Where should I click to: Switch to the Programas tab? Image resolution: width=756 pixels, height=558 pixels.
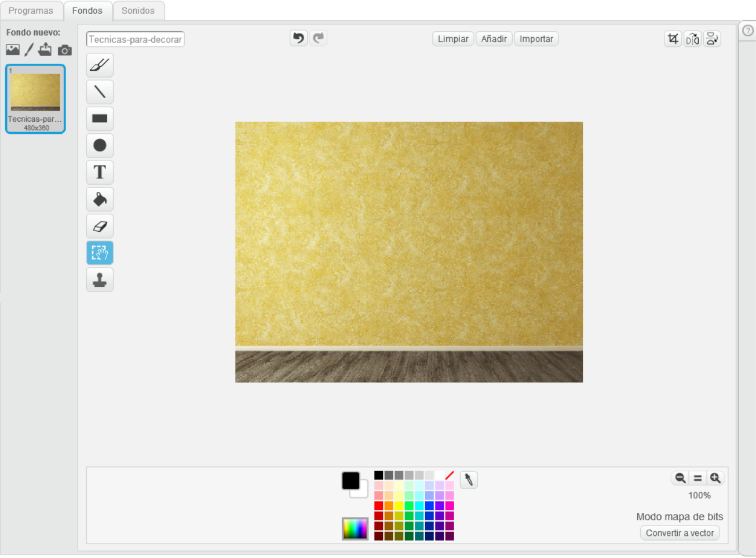pyautogui.click(x=31, y=11)
